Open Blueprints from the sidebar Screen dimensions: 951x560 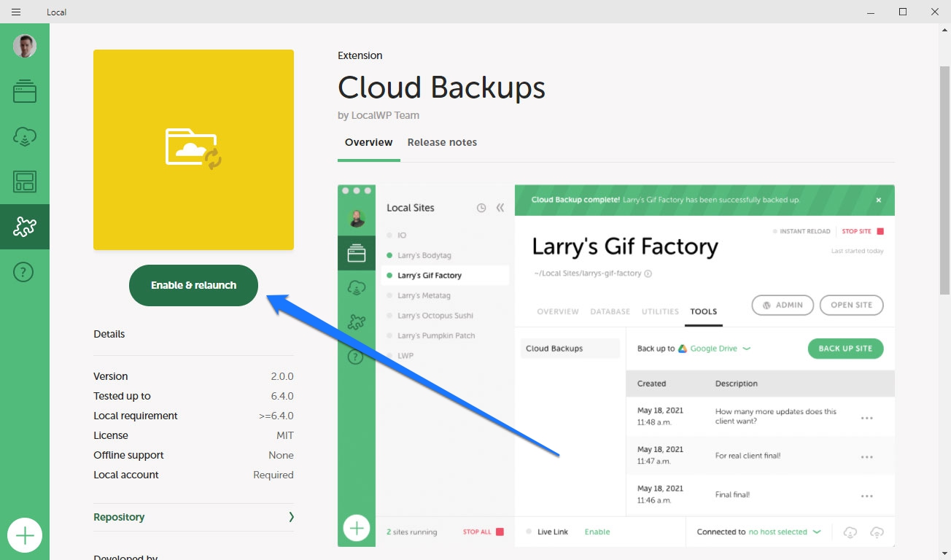(x=25, y=182)
